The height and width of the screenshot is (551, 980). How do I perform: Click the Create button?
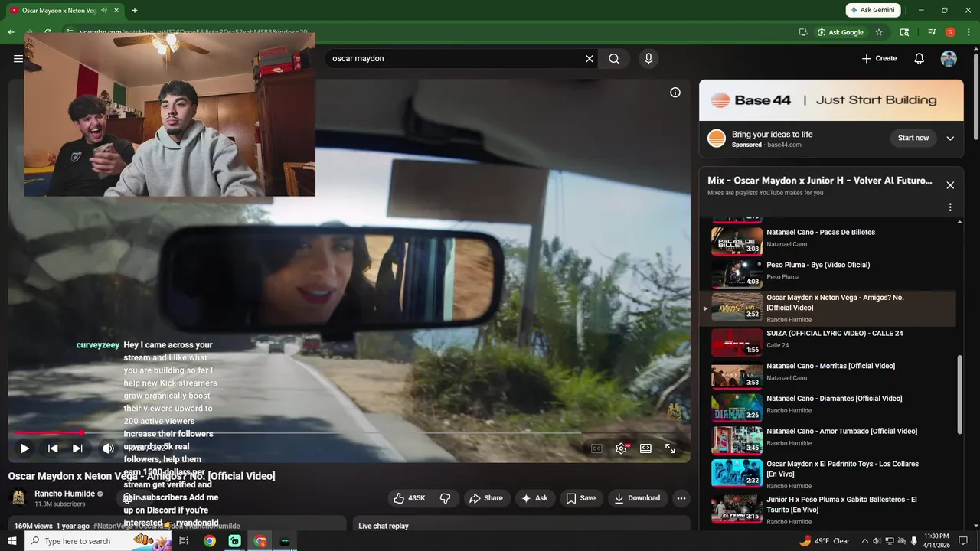pos(879,58)
